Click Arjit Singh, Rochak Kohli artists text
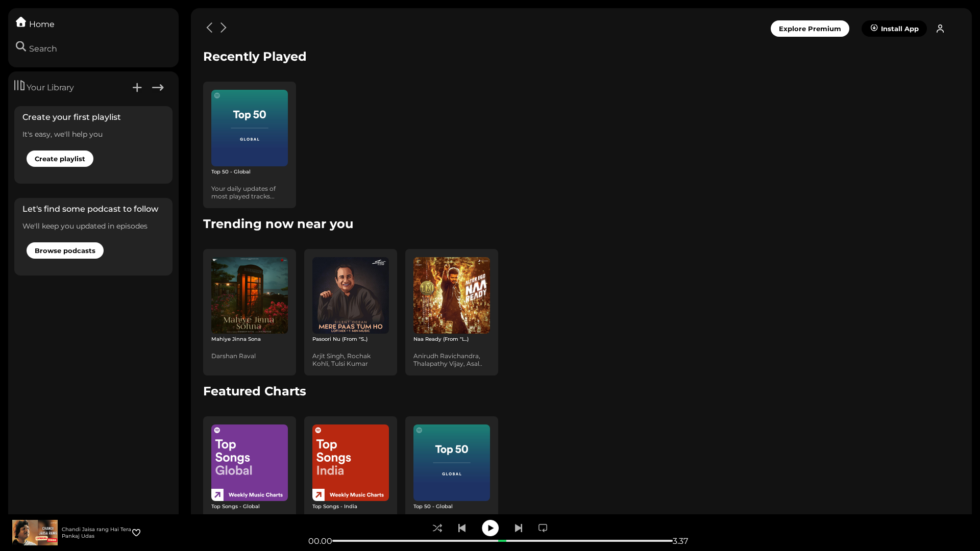The width and height of the screenshot is (980, 551). (341, 360)
